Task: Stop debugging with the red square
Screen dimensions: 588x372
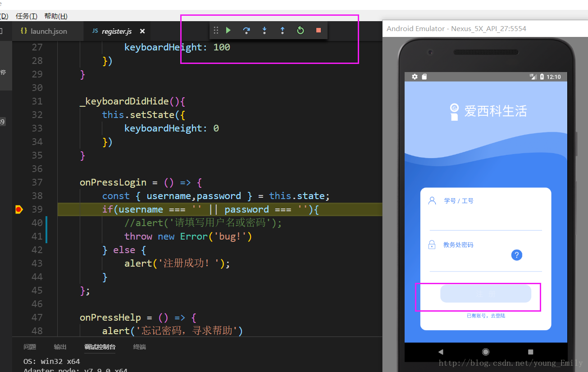Action: (319, 30)
